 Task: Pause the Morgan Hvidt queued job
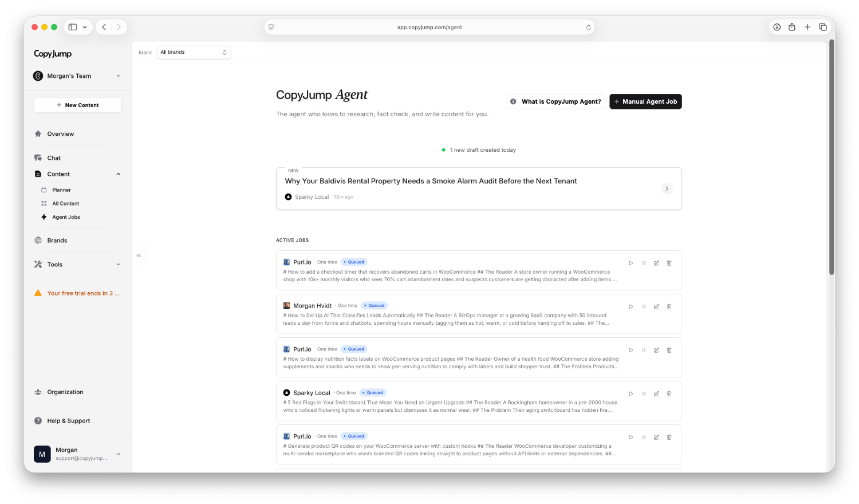(644, 306)
